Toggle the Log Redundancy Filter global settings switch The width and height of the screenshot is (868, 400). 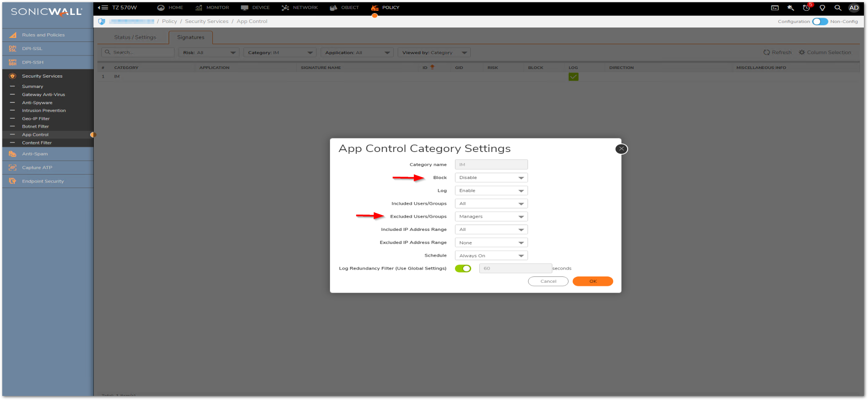(463, 268)
